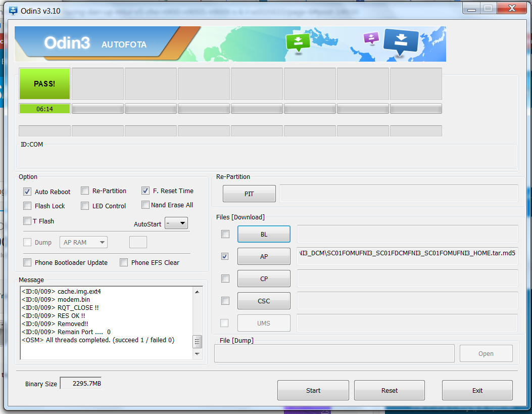532x414 pixels.
Task: Click the Message log scroll down arrow
Action: click(197, 354)
